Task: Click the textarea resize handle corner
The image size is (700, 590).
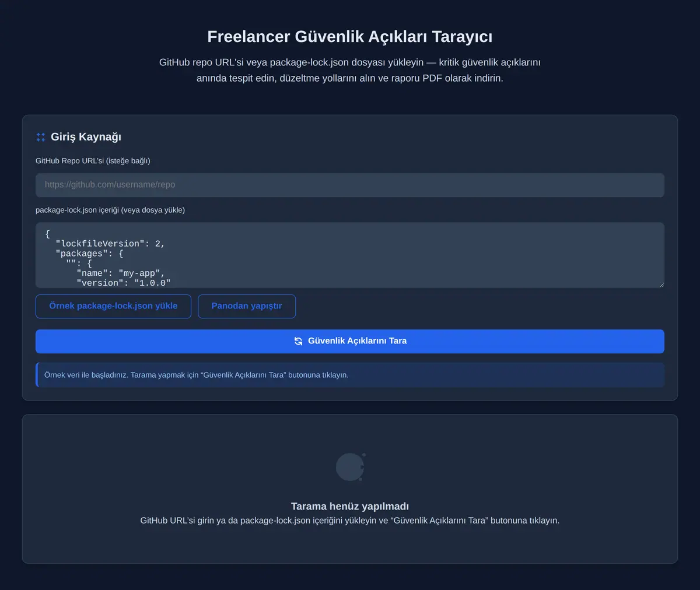Action: [661, 285]
